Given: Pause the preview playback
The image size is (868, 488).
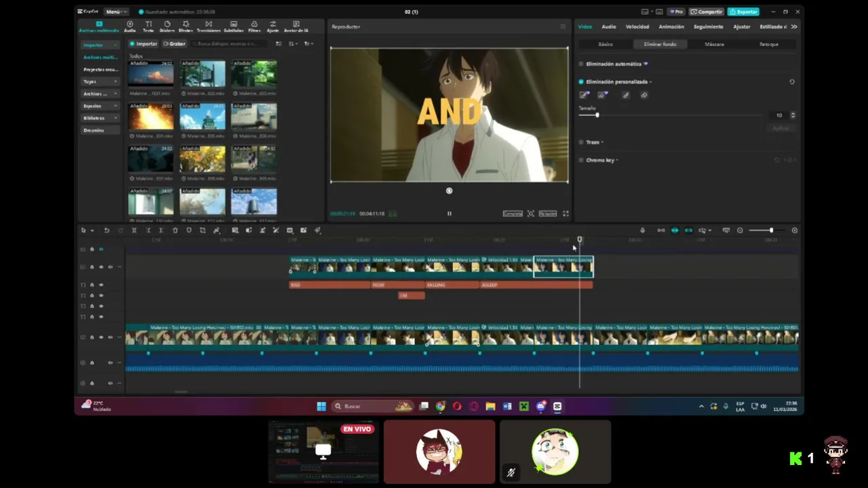Looking at the screenshot, I should 449,213.
